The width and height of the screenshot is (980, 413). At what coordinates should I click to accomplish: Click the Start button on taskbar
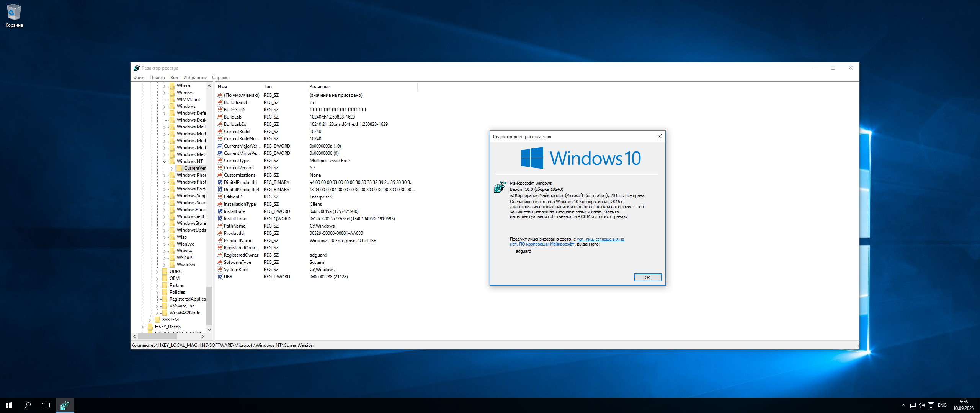(x=9, y=405)
